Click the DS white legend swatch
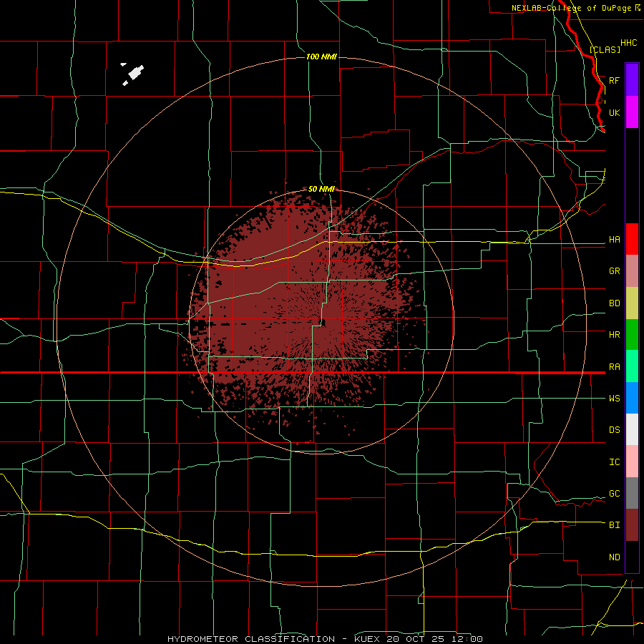The image size is (644, 644). click(x=632, y=429)
